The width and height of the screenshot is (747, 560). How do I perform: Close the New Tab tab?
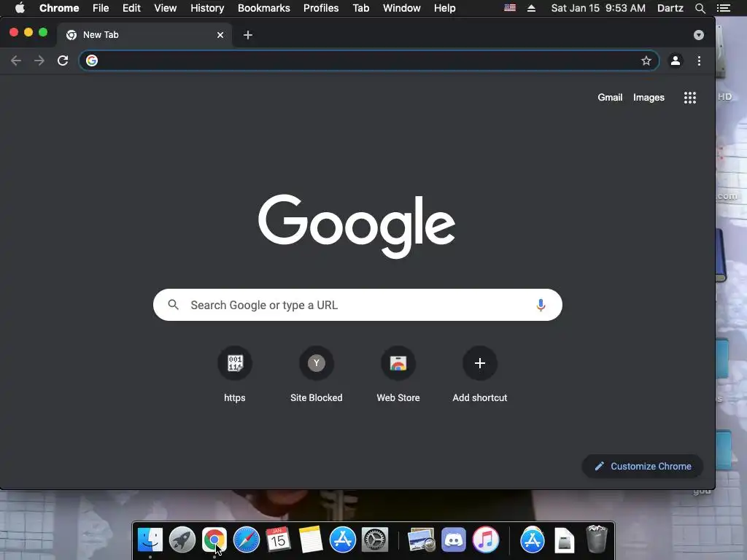pyautogui.click(x=220, y=35)
